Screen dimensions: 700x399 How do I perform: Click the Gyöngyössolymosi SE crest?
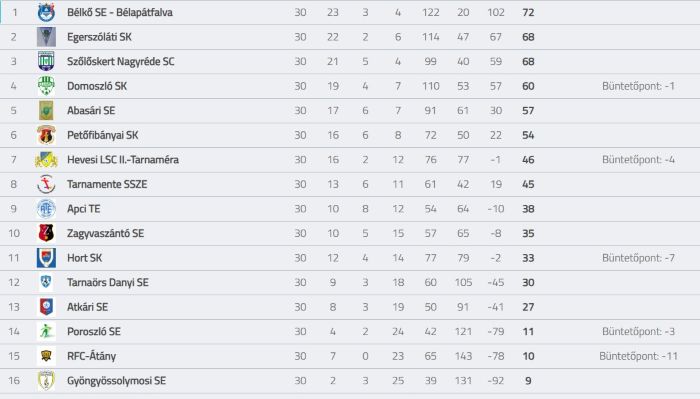(x=46, y=380)
